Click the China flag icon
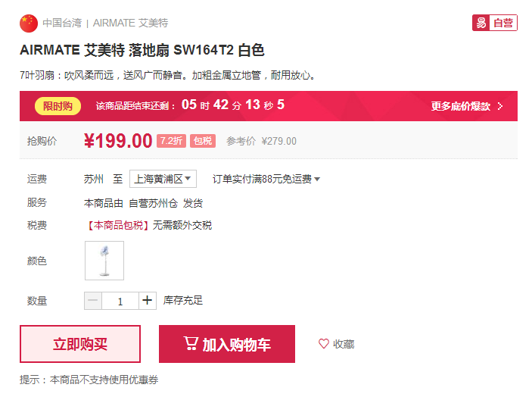 pos(29,23)
